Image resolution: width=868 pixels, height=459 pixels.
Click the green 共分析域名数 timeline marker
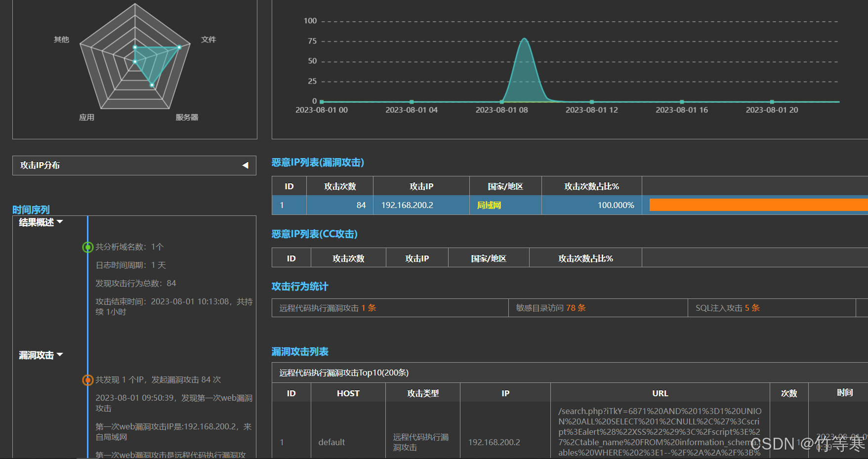pos(87,247)
